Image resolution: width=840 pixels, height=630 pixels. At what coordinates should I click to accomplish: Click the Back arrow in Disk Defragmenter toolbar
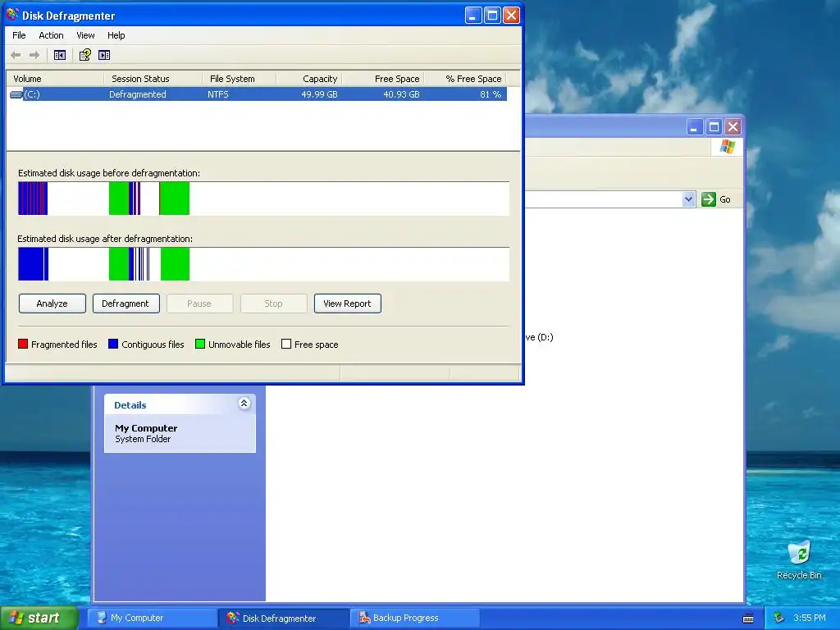[x=16, y=55]
